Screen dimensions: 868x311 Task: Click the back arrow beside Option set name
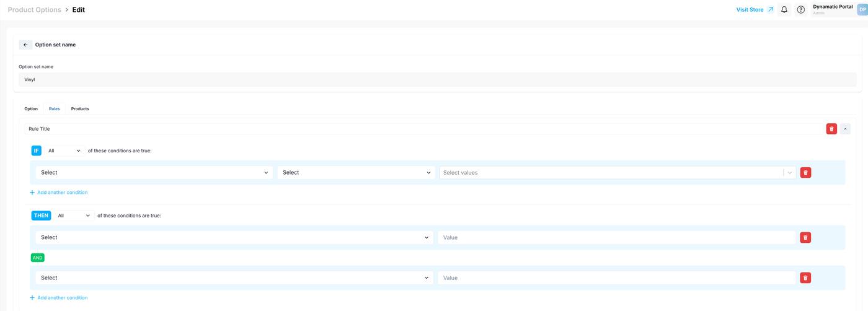point(25,45)
